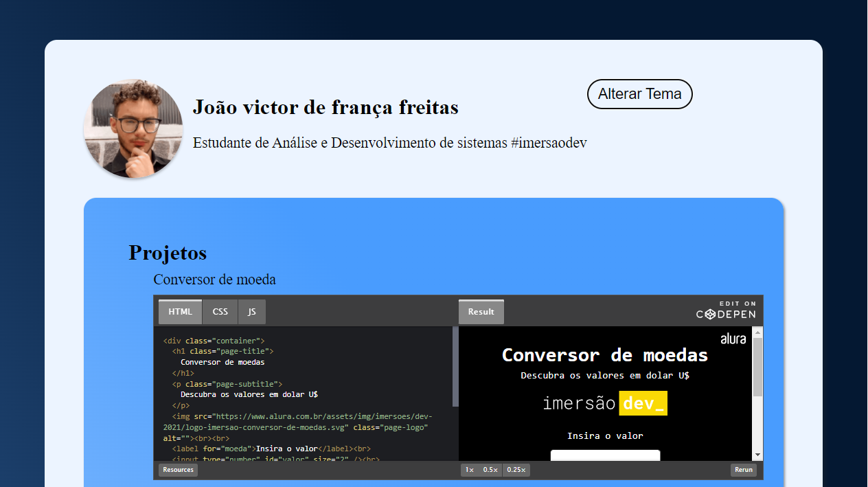Click João's profile photo
The height and width of the screenshot is (487, 868).
[133, 129]
